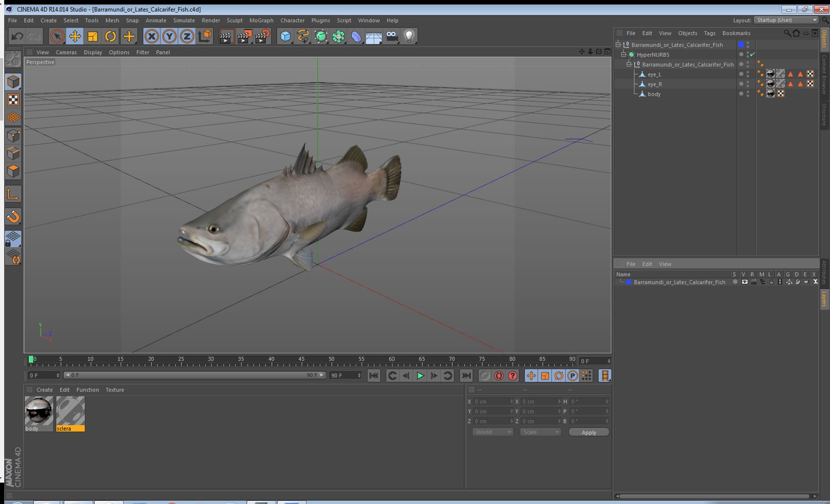
Task: Play animation forwards
Action: [x=420, y=376]
